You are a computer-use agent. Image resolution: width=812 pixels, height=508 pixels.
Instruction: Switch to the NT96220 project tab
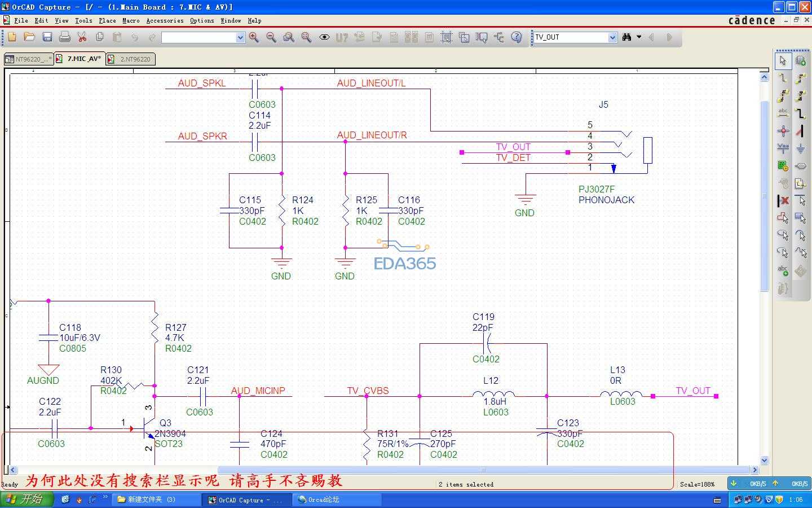click(28, 59)
